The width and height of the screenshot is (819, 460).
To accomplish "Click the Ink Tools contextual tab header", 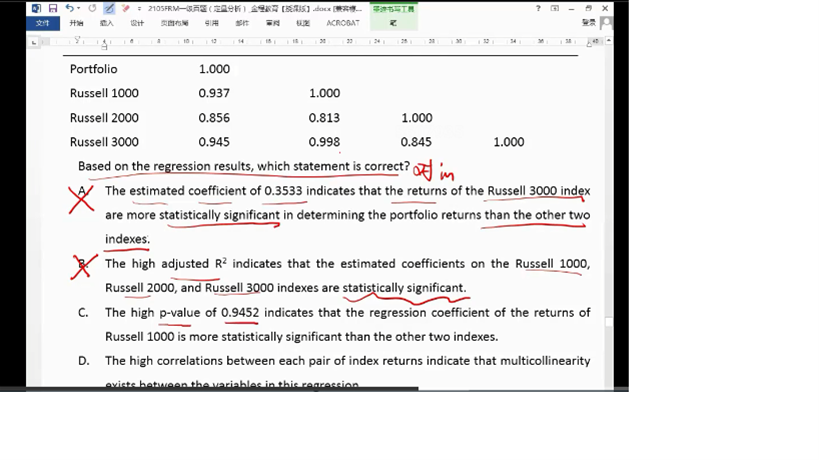I will click(x=394, y=9).
